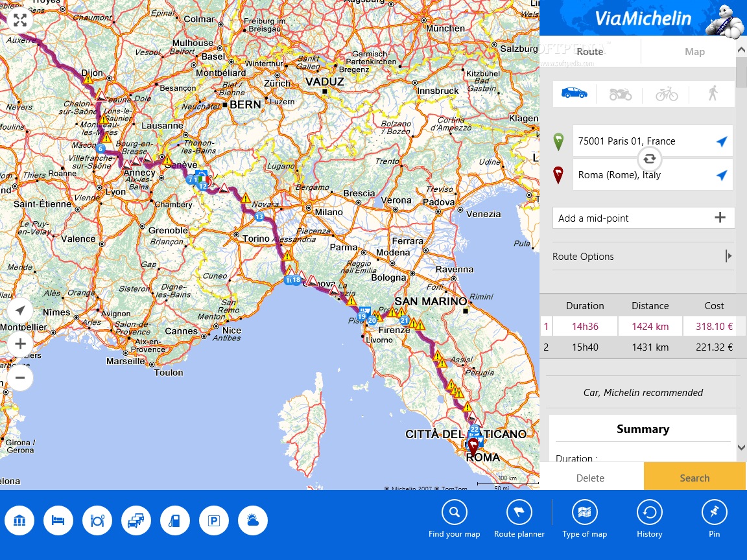The width and height of the screenshot is (747, 560).
Task: Edit the Roma (Rome), Italy destination field
Action: point(653,175)
